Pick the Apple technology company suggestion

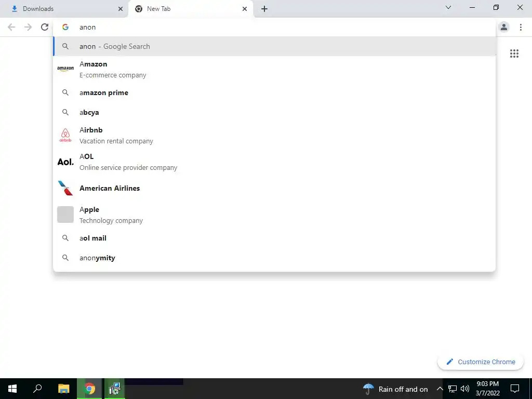click(274, 215)
